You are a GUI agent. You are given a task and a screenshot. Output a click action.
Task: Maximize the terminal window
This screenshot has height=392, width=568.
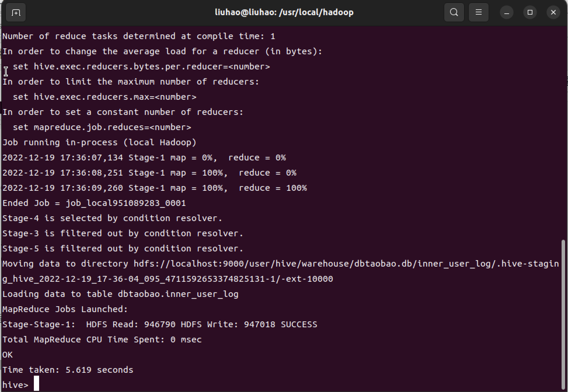530,13
